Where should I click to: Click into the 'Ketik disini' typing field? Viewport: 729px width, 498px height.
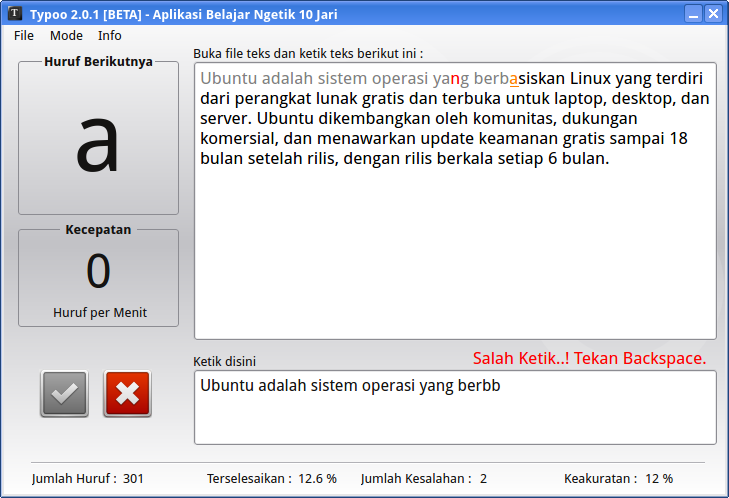coord(455,407)
